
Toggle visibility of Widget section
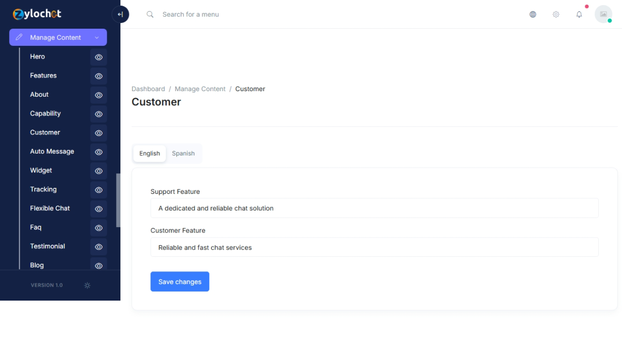(x=99, y=171)
